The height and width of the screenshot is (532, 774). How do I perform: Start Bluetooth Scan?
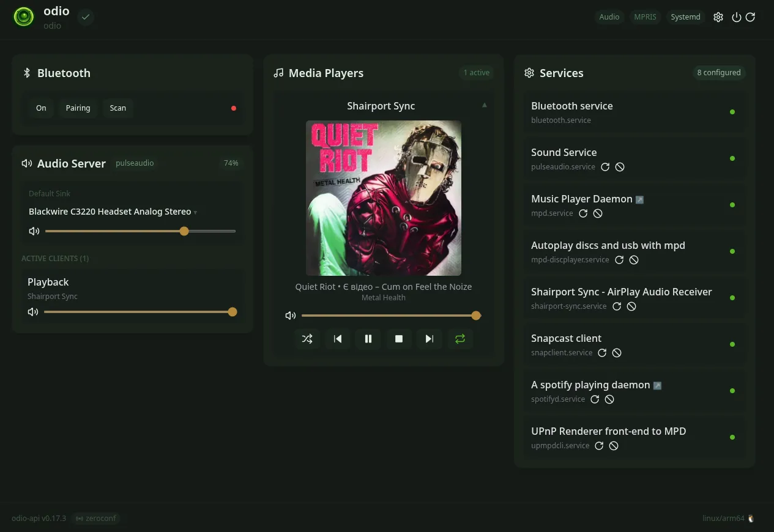pyautogui.click(x=118, y=108)
